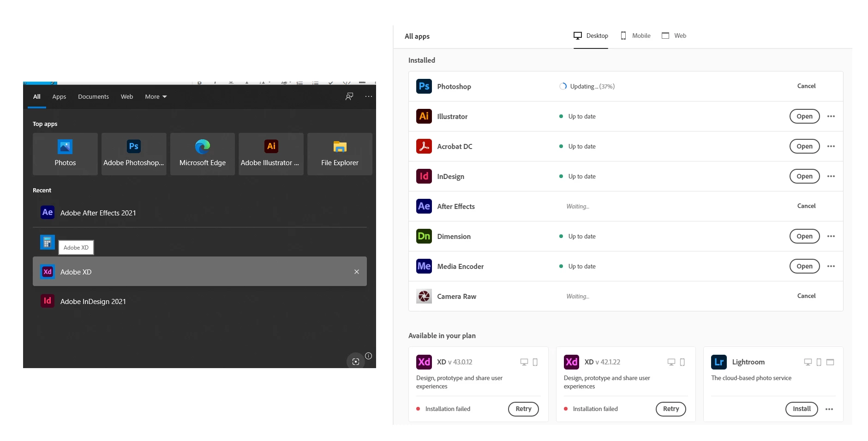Open Microsoft Edge tile
868x441 pixels.
point(203,154)
